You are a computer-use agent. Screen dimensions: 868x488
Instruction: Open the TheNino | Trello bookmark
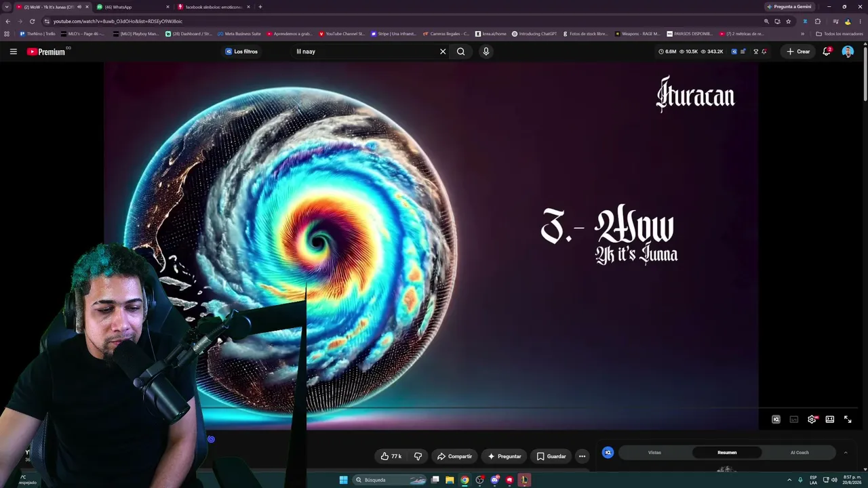[x=38, y=34]
